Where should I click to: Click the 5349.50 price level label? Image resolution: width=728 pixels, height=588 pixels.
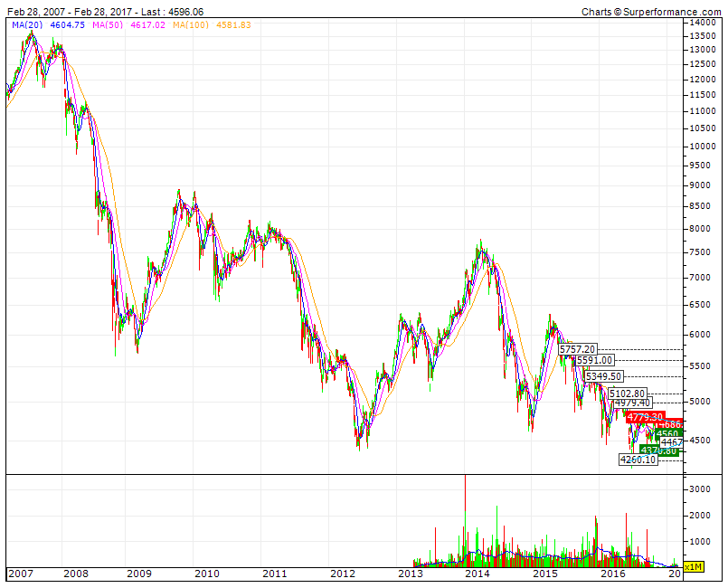click(x=603, y=376)
